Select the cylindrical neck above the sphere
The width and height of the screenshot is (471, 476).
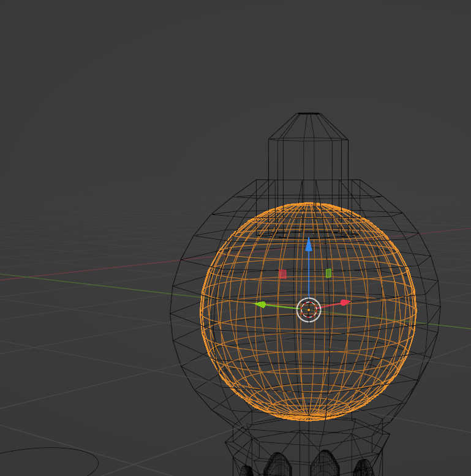[308, 159]
